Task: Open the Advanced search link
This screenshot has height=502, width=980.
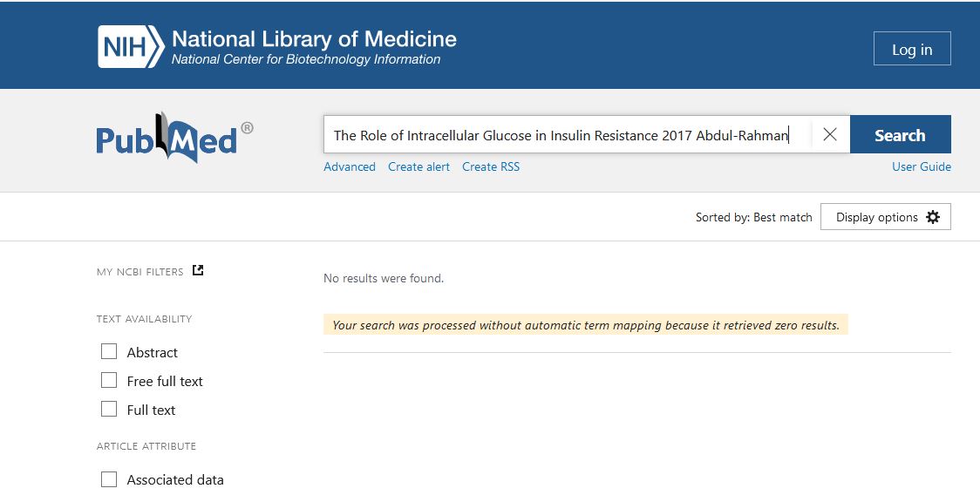Action: coord(349,166)
